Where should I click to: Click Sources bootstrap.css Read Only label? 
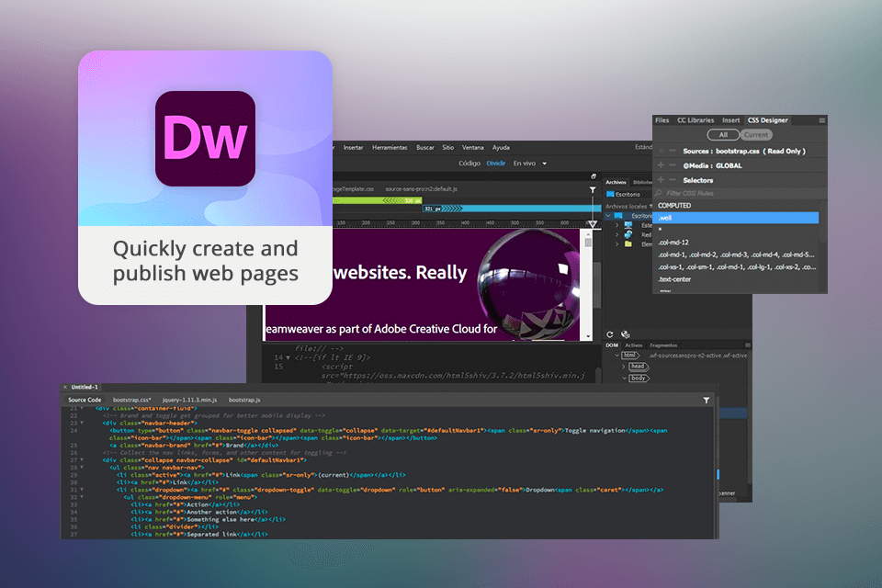(x=744, y=151)
